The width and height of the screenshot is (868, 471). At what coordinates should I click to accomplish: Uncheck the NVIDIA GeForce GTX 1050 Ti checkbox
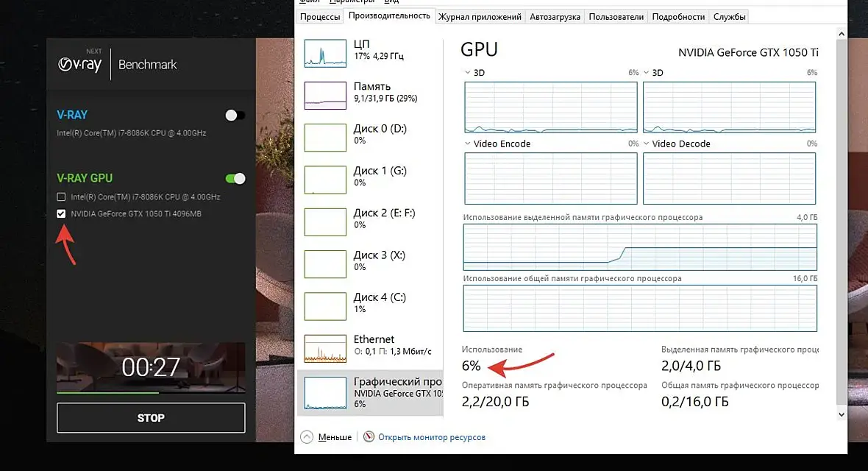(x=61, y=213)
